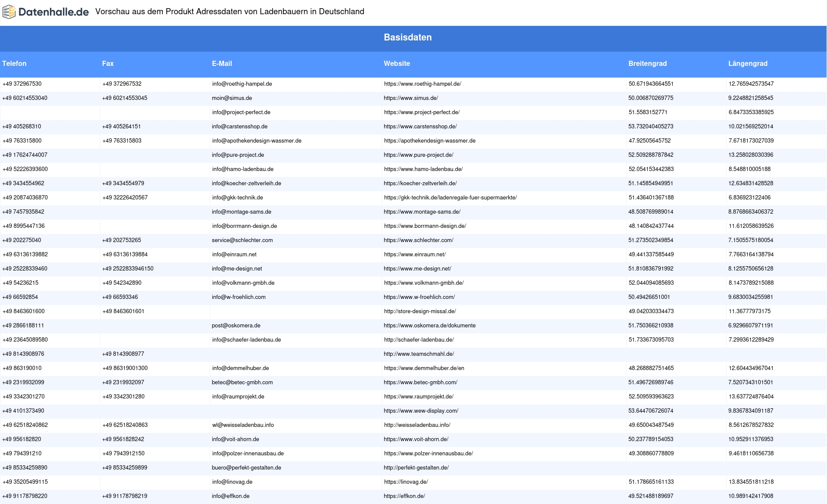Open website https://www.w-froehlich.com/
Viewport: 827px width, 504px height.
click(x=419, y=297)
